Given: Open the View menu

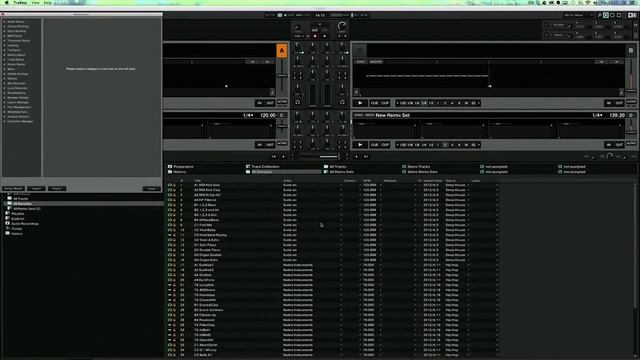Looking at the screenshot, I should [x=36, y=3].
